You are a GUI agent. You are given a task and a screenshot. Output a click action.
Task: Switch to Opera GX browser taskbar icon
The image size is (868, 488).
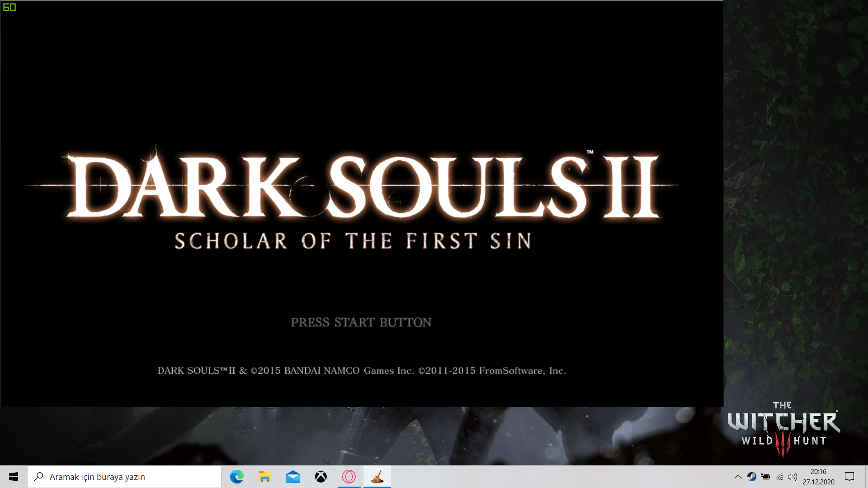[349, 477]
